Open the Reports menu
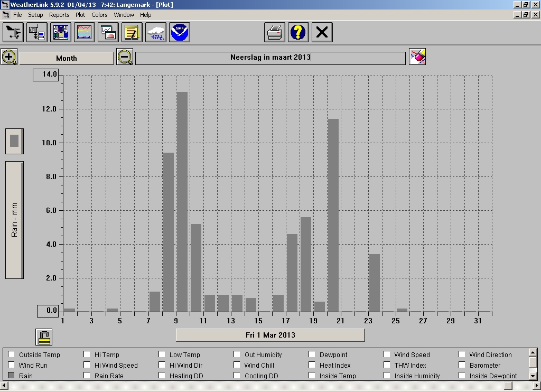The width and height of the screenshot is (541, 392). tap(59, 15)
